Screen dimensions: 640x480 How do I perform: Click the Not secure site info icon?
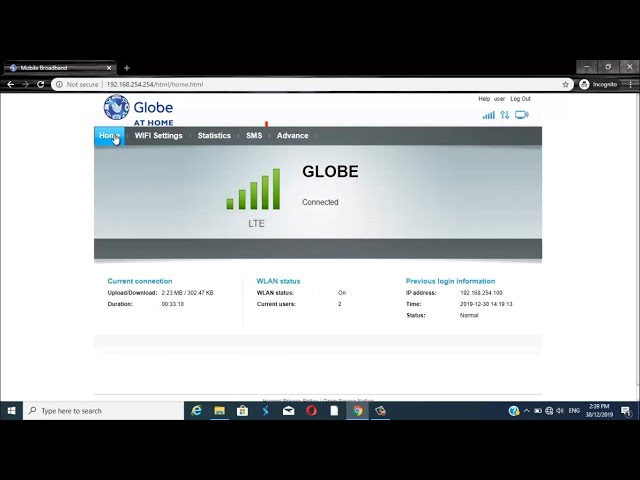tap(59, 84)
